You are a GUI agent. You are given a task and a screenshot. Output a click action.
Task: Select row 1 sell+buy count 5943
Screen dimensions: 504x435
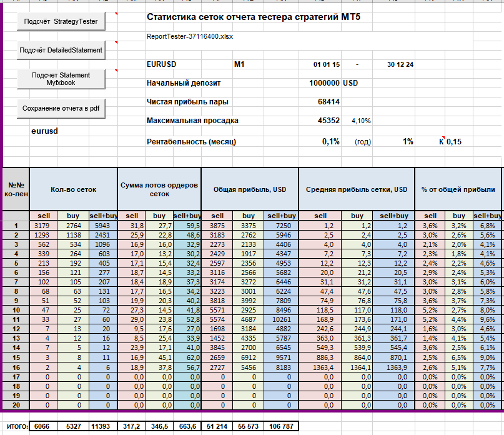pyautogui.click(x=103, y=226)
